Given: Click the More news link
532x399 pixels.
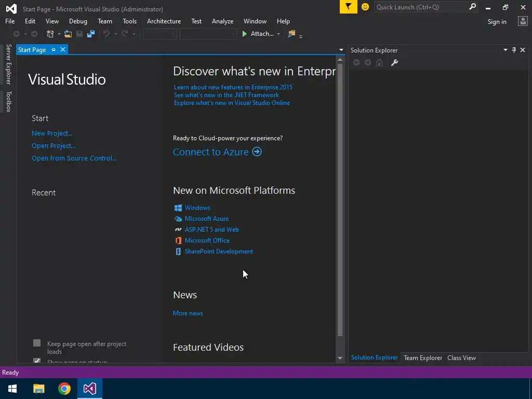Looking at the screenshot, I should click(188, 313).
